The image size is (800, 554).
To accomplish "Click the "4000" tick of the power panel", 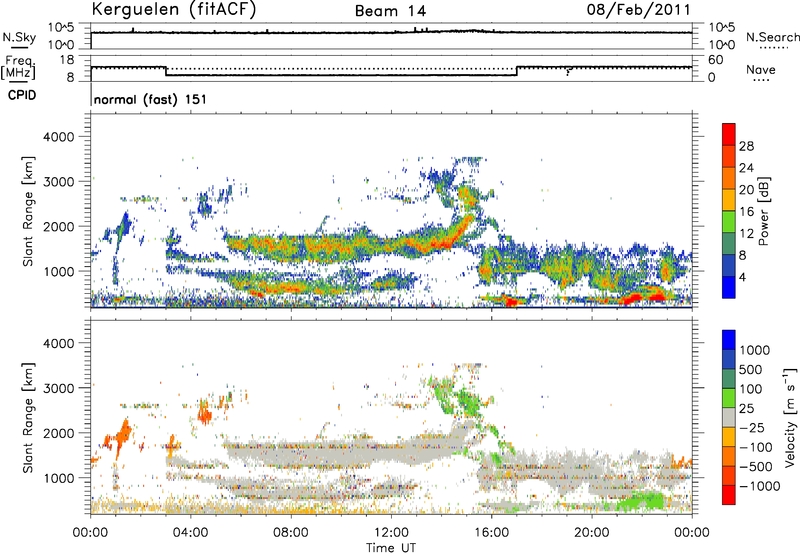I will (59, 137).
